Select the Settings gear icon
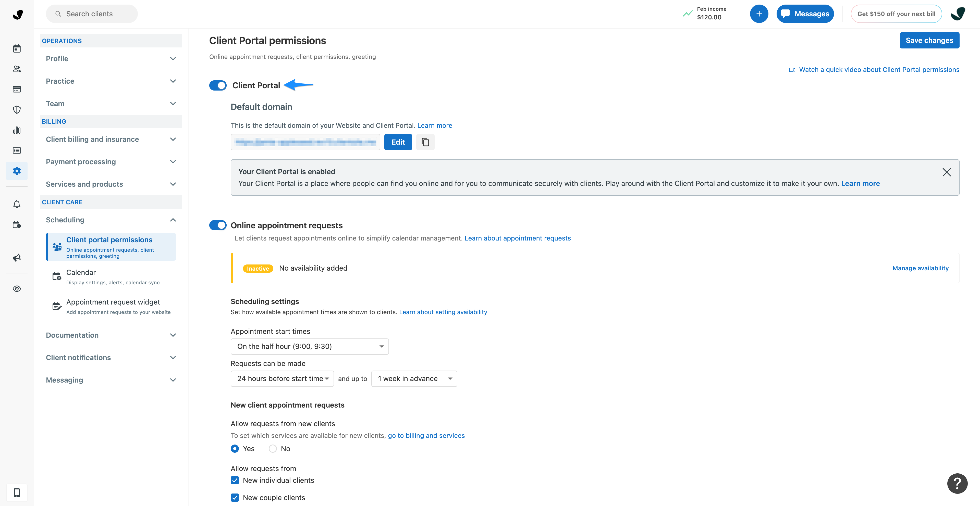The image size is (980, 506). (x=17, y=171)
